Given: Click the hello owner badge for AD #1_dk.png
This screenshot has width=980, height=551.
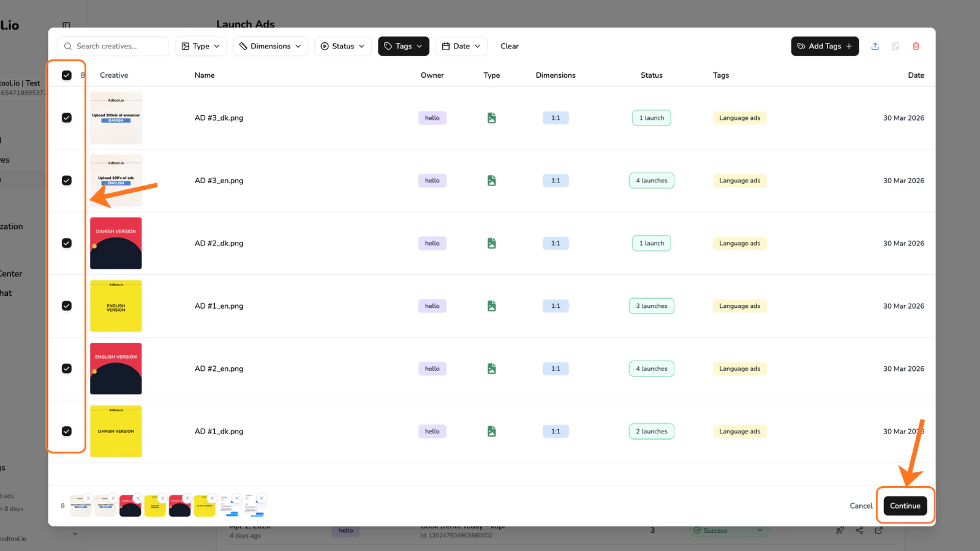Looking at the screenshot, I should [432, 432].
